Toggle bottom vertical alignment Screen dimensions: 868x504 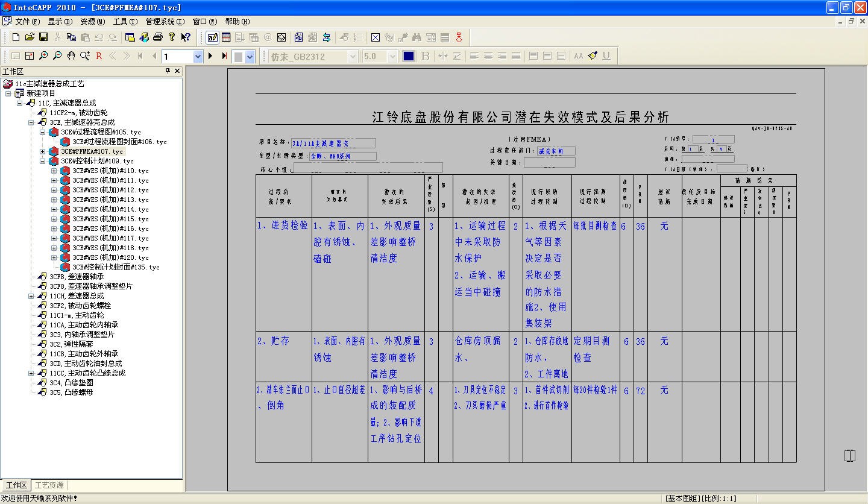click(x=561, y=56)
